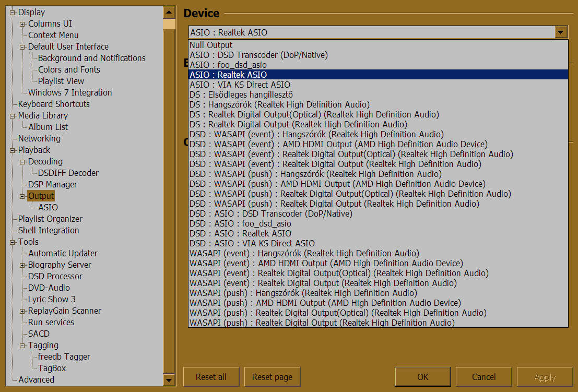Viewport: 578px width, 392px height.
Task: Select DS : Hangszórók (Realtek High Definition Audio)
Action: (378, 104)
